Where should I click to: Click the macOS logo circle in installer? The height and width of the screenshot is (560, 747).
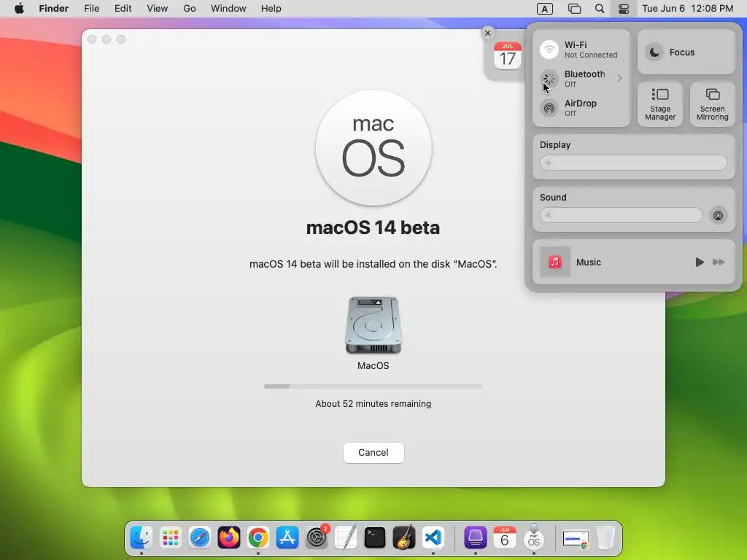click(x=373, y=148)
